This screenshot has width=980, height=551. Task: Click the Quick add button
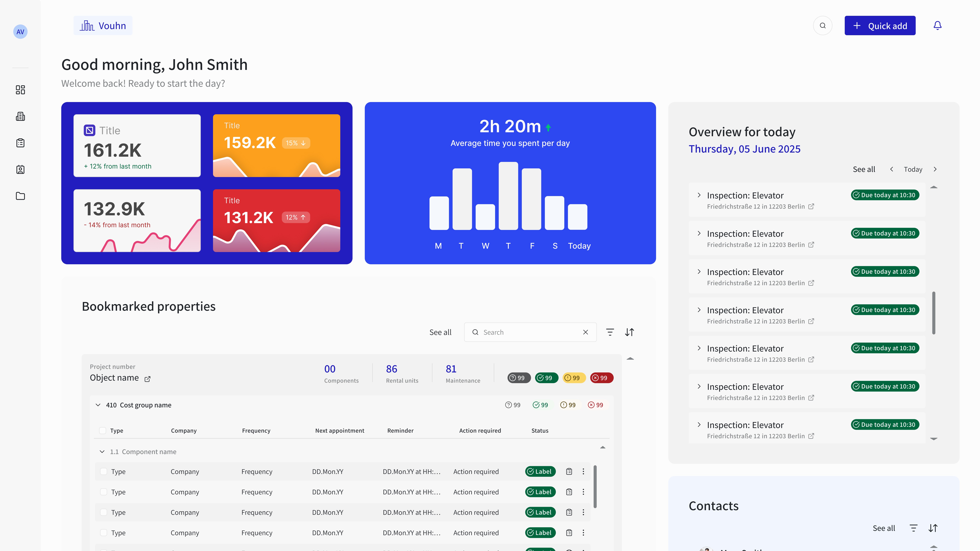click(880, 26)
